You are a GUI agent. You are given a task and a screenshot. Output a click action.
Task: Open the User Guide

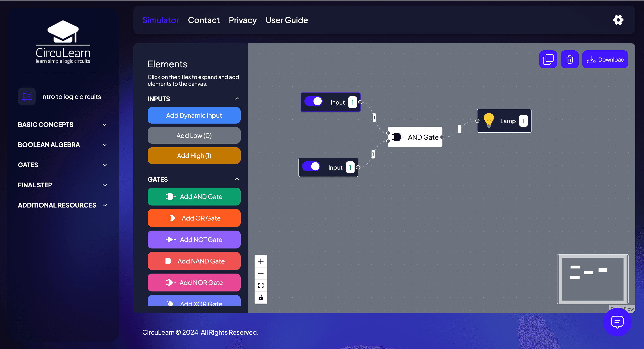click(287, 20)
